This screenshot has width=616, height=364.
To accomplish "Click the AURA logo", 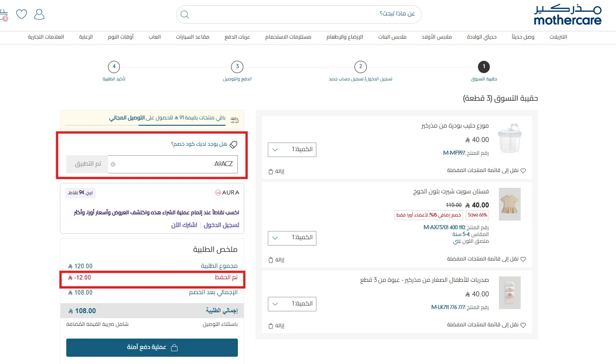I will coord(227,192).
